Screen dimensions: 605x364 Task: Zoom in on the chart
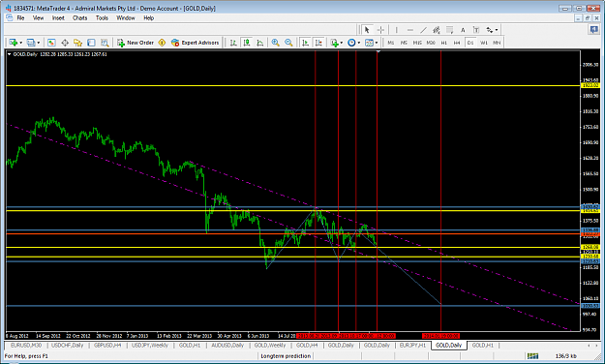point(275,43)
